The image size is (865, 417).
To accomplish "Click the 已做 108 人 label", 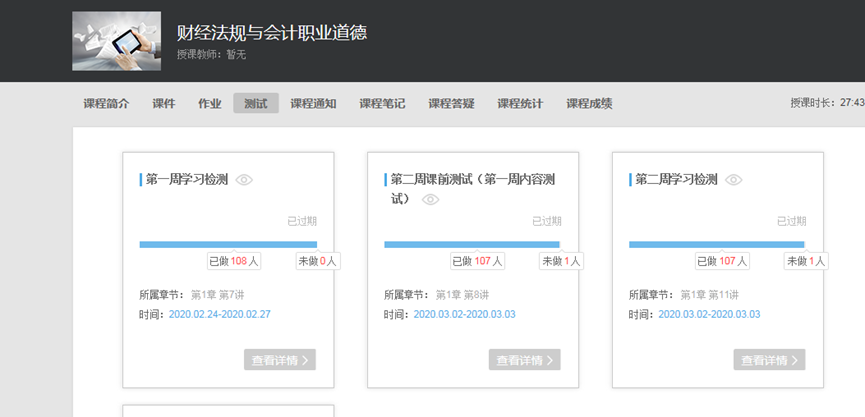I will (234, 261).
